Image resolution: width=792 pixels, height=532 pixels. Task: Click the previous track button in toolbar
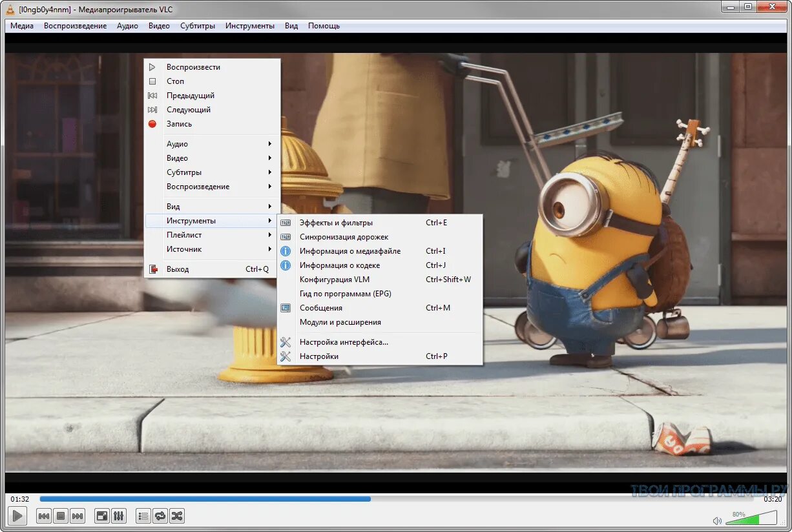tap(44, 516)
